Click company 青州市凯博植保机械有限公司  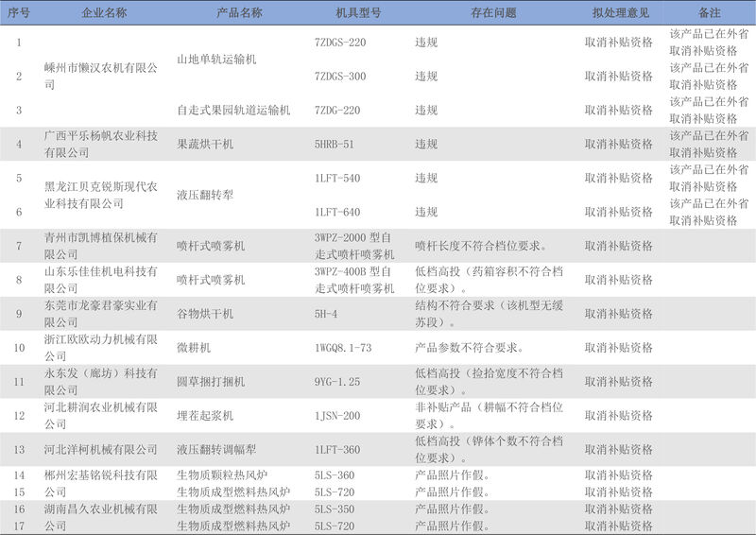pyautogui.click(x=101, y=246)
